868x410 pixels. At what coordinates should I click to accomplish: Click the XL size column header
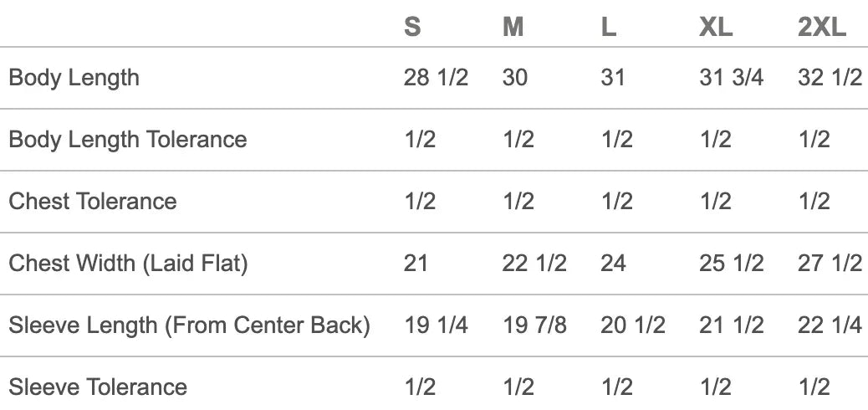tap(716, 28)
